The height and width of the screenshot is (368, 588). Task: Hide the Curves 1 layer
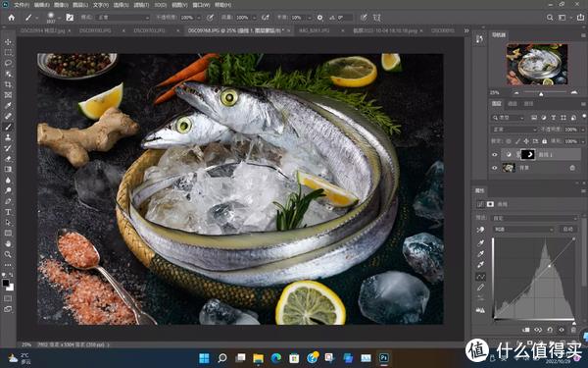pyautogui.click(x=494, y=154)
